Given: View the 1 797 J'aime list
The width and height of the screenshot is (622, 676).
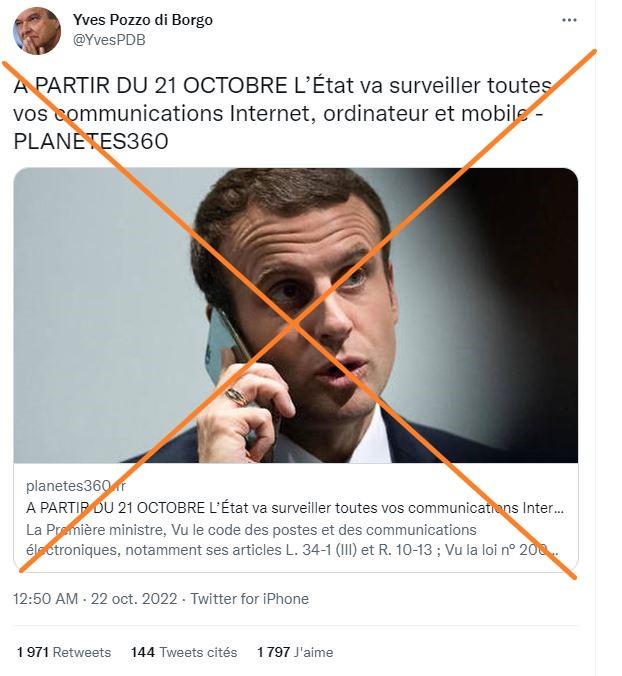Looking at the screenshot, I should (295, 652).
